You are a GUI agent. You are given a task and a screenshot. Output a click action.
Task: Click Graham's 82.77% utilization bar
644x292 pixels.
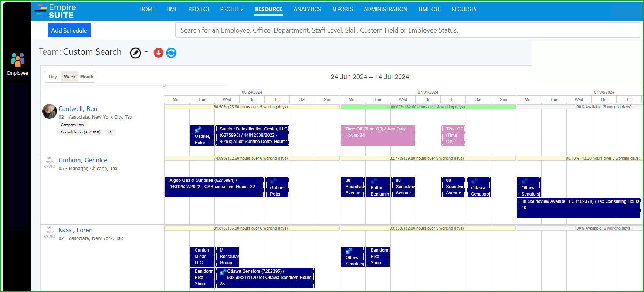click(x=428, y=158)
